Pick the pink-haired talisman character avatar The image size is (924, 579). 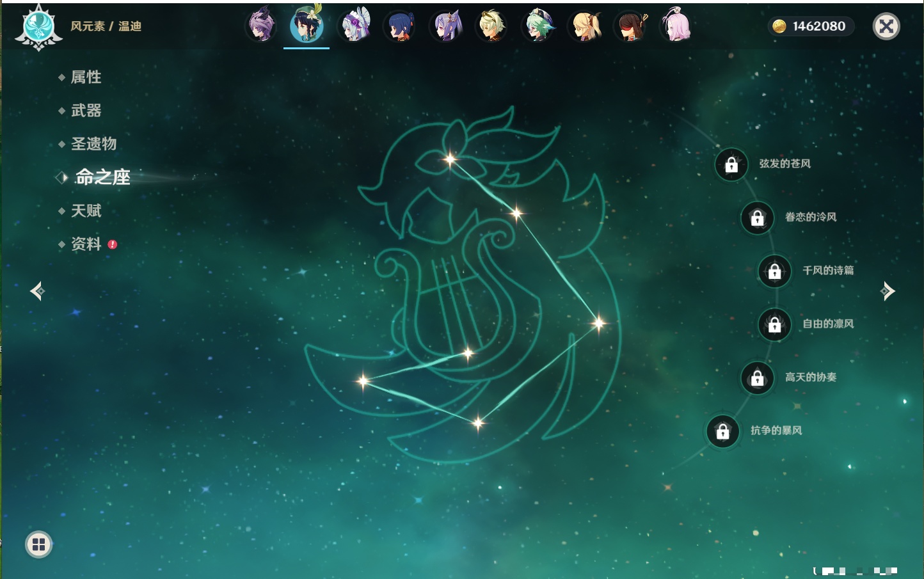676,26
